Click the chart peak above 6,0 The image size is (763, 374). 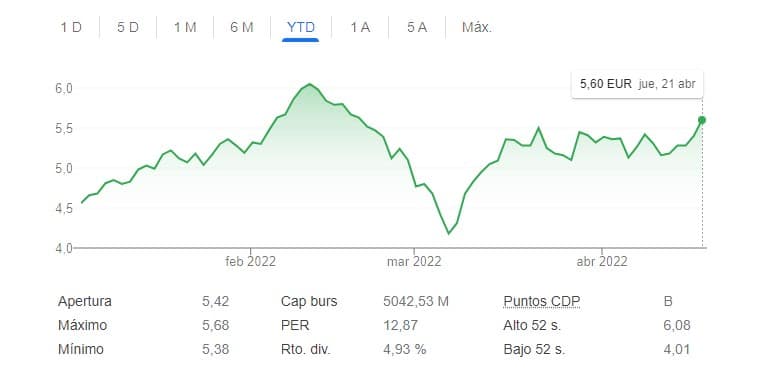click(x=309, y=84)
